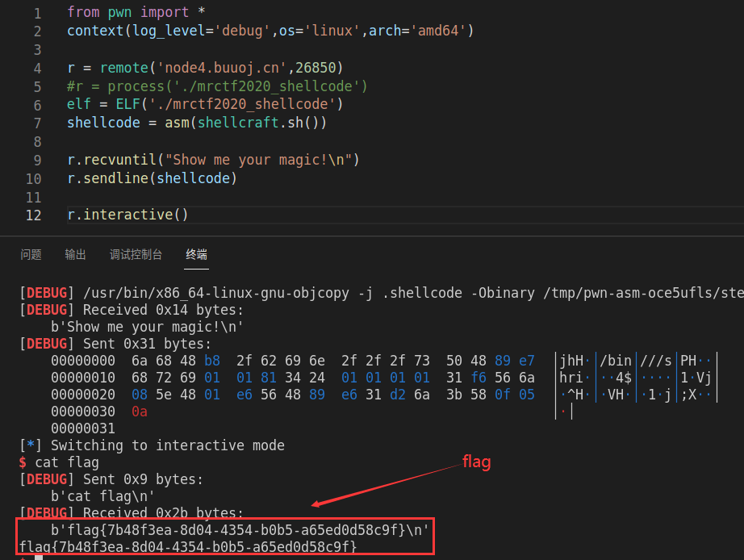Click hex dump offset 00000010

(83, 378)
